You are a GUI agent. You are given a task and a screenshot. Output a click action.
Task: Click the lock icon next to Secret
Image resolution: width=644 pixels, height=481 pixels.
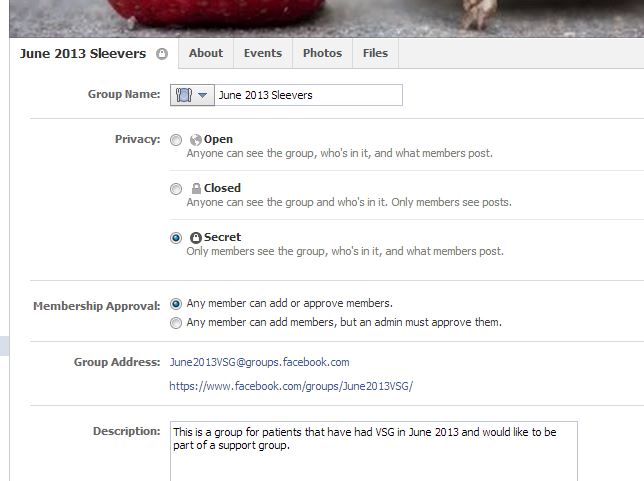[x=196, y=237]
